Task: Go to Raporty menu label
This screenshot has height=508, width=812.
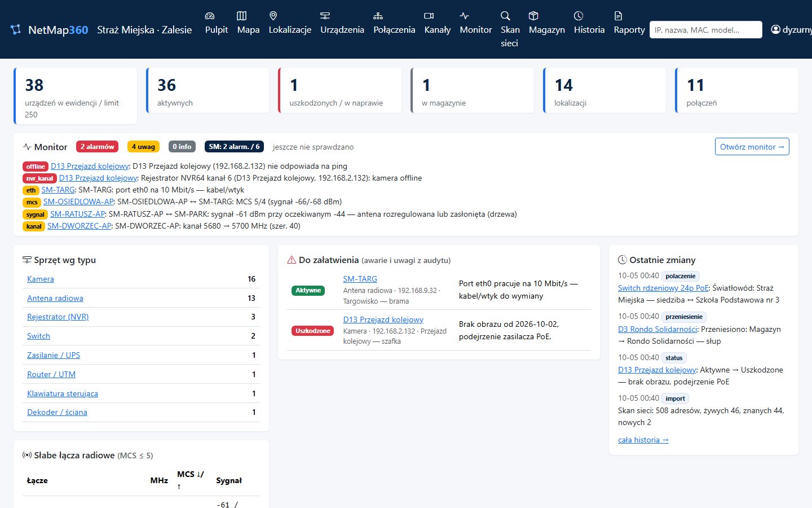Action: pos(629,30)
